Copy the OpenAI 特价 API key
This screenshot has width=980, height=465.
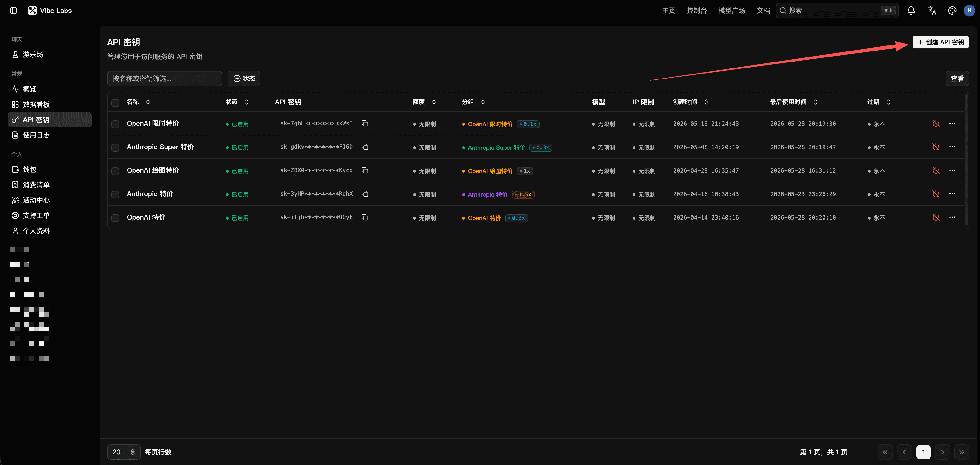365,217
